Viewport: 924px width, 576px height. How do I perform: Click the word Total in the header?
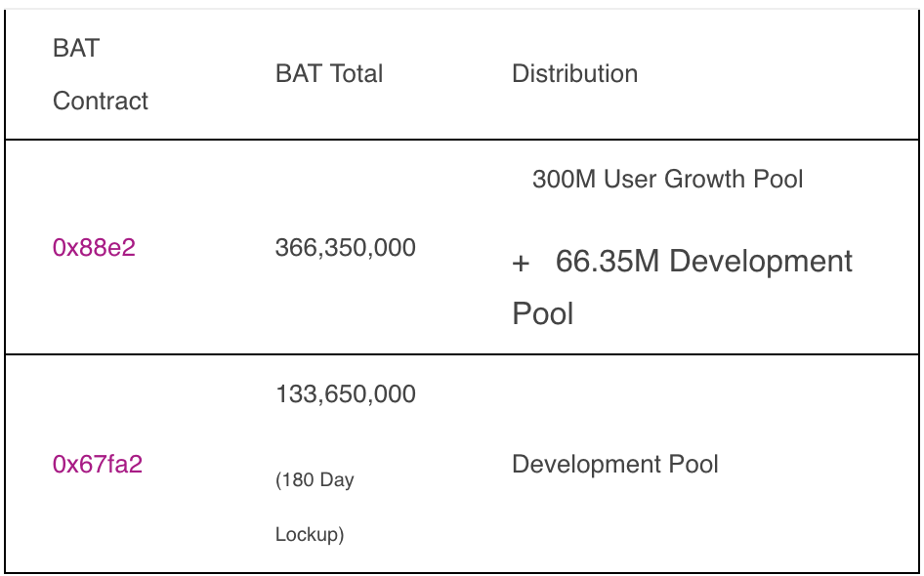pyautogui.click(x=357, y=73)
